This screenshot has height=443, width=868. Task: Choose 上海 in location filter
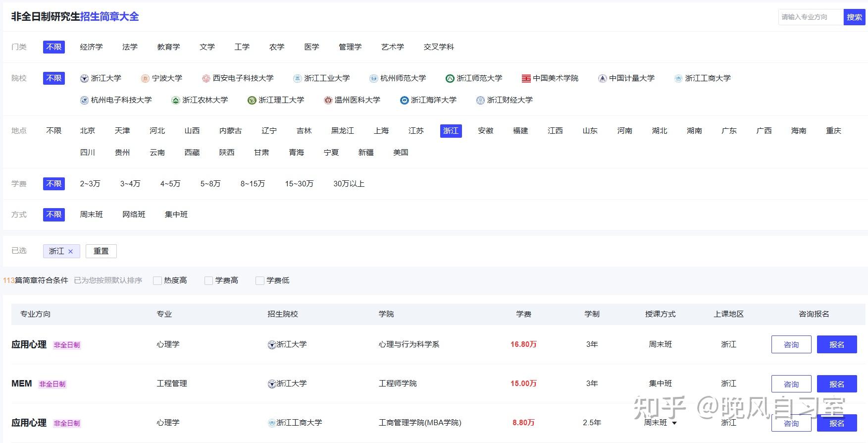point(381,130)
